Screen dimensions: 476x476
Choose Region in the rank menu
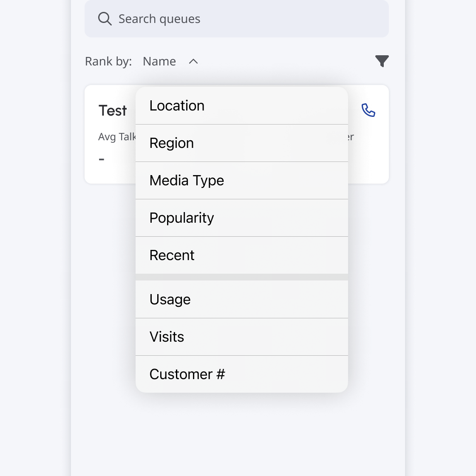coord(241,143)
